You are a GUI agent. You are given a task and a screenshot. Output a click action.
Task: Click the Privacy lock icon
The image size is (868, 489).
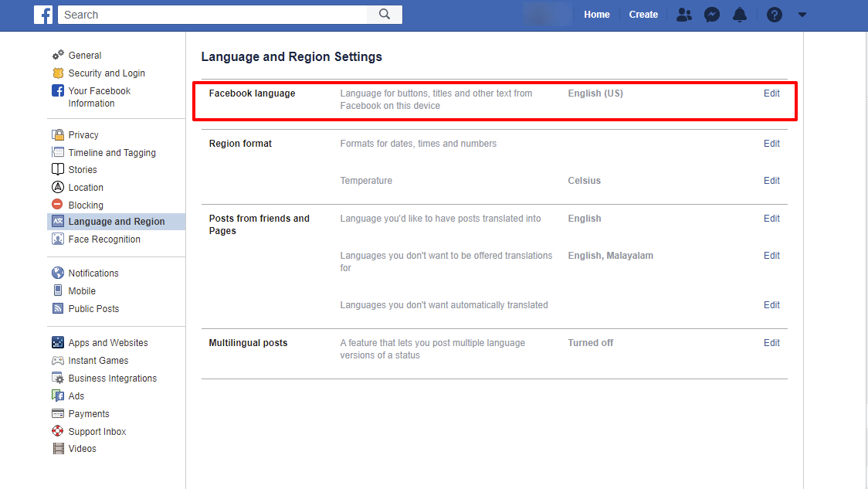click(x=58, y=134)
